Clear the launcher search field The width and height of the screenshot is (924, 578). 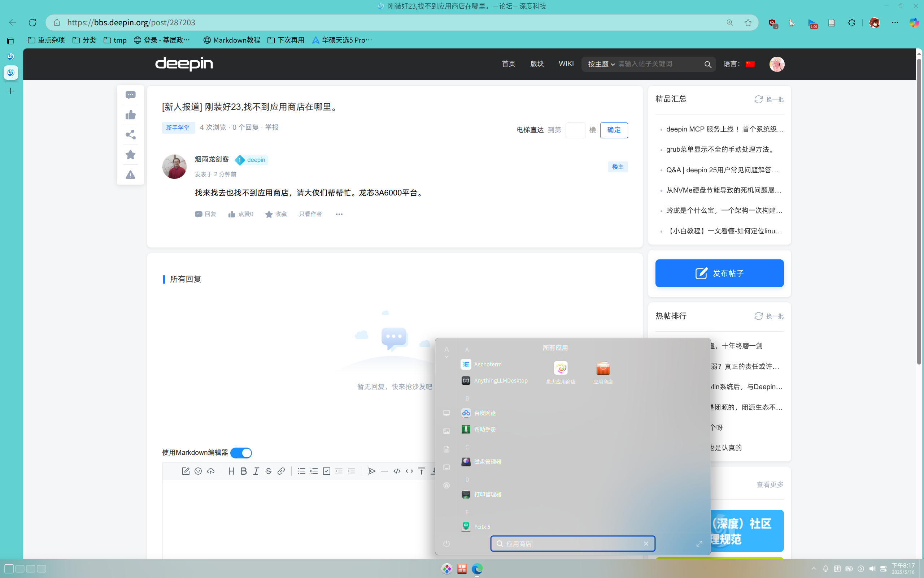tap(646, 544)
